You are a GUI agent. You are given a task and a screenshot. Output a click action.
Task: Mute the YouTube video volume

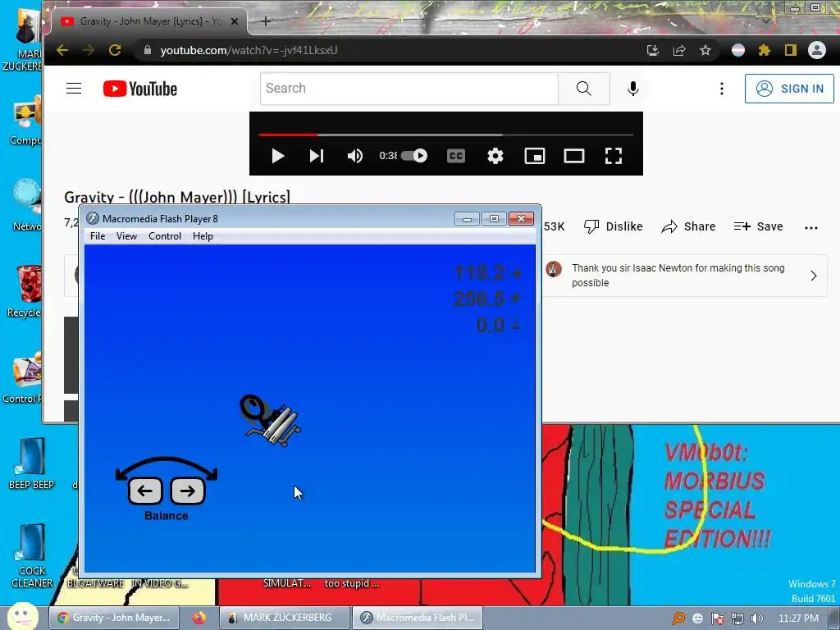[354, 156]
